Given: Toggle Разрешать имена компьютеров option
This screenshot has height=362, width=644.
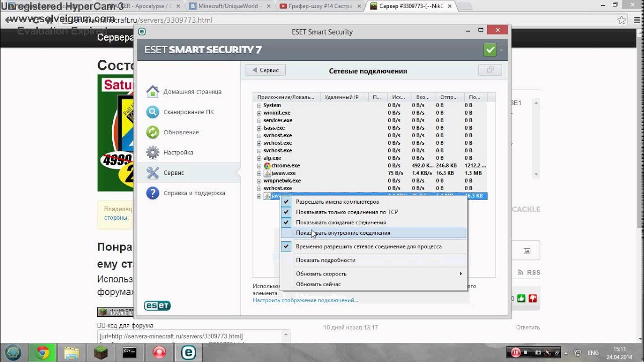Looking at the screenshot, I should point(373,202).
